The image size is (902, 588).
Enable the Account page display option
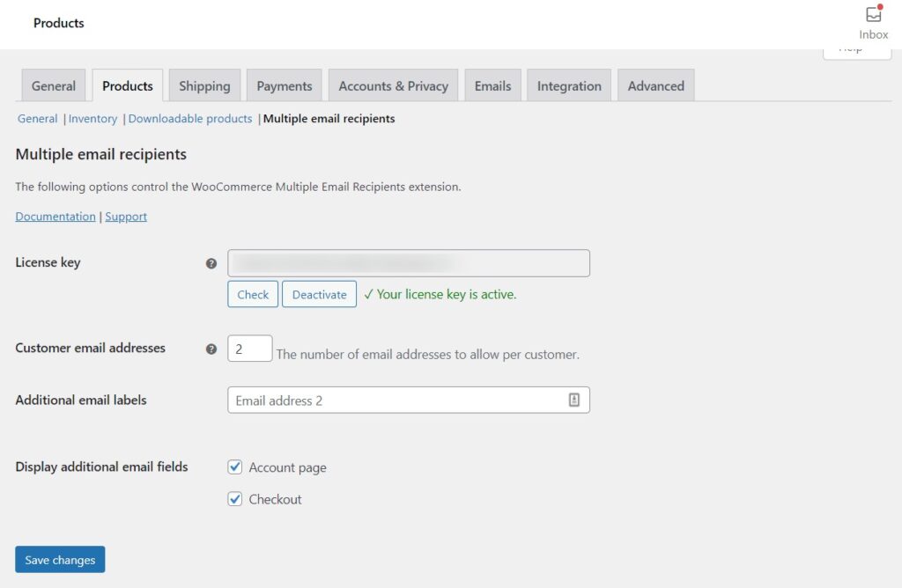tap(235, 467)
